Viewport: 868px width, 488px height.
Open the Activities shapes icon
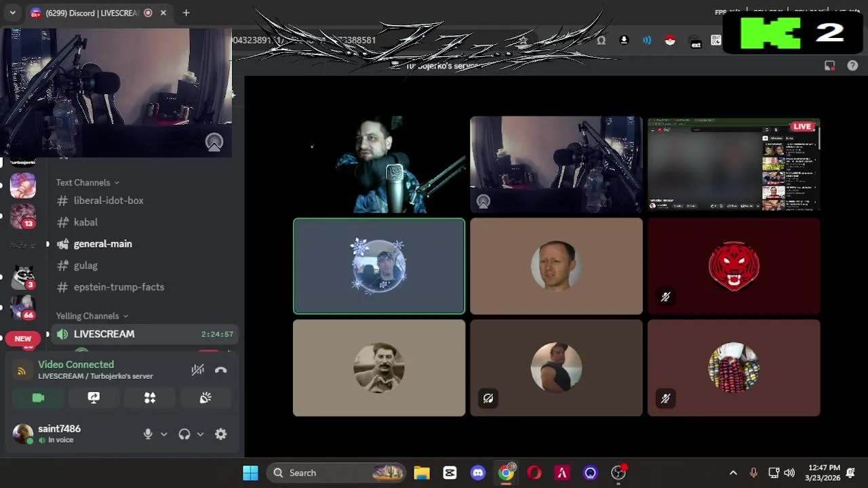tap(150, 398)
